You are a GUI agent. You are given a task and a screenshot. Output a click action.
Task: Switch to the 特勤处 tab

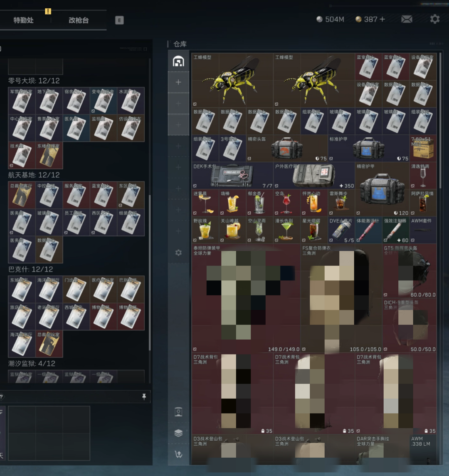(x=24, y=20)
